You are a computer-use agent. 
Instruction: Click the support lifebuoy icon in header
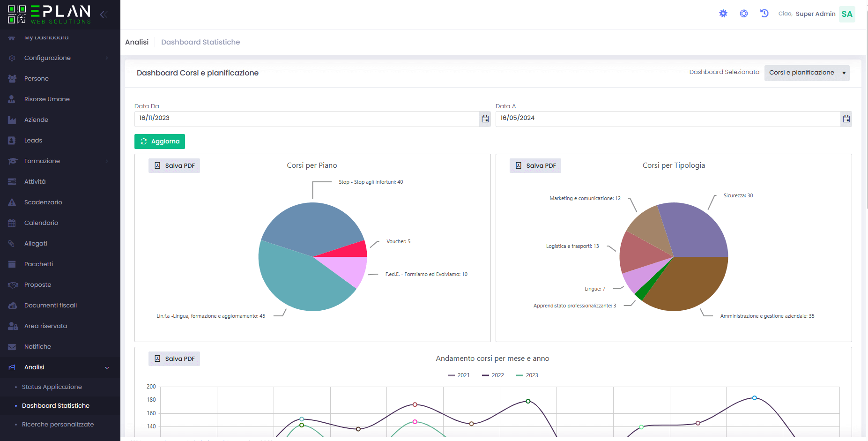(744, 14)
